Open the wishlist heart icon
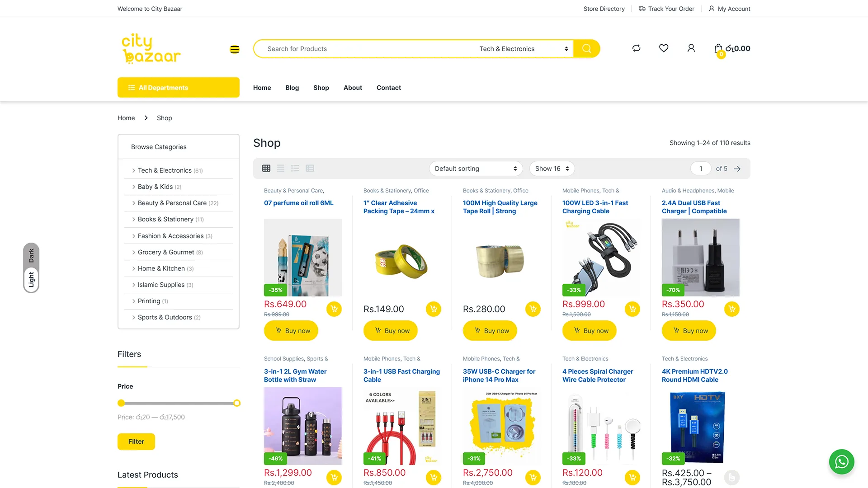 click(663, 48)
